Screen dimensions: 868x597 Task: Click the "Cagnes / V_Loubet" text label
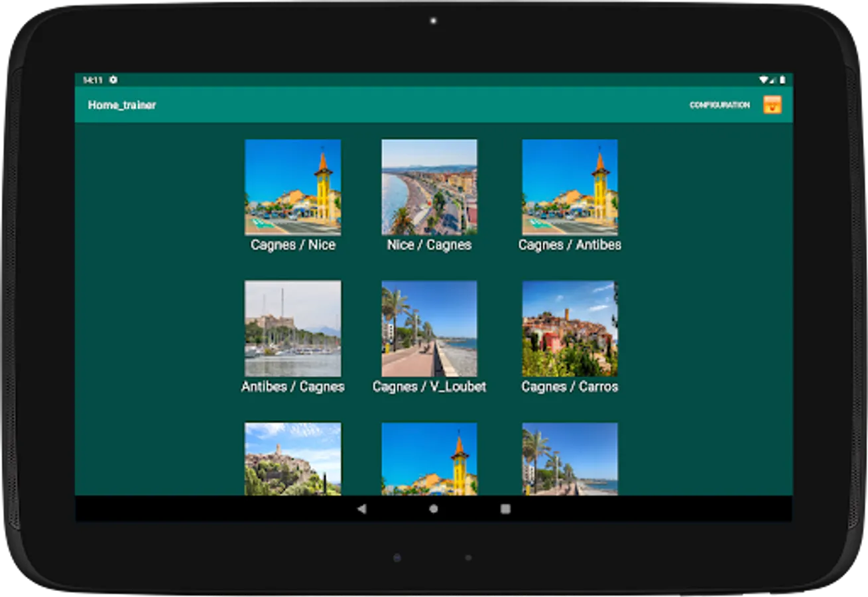coord(429,387)
